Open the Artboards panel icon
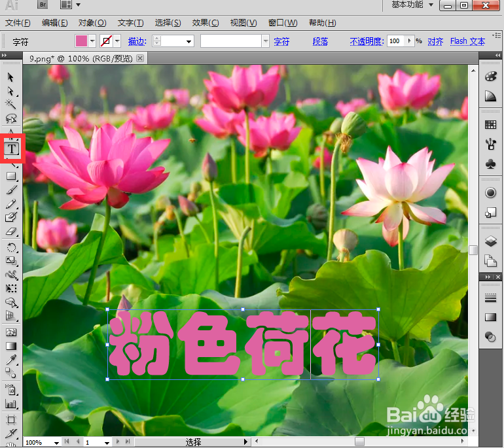 (x=490, y=260)
